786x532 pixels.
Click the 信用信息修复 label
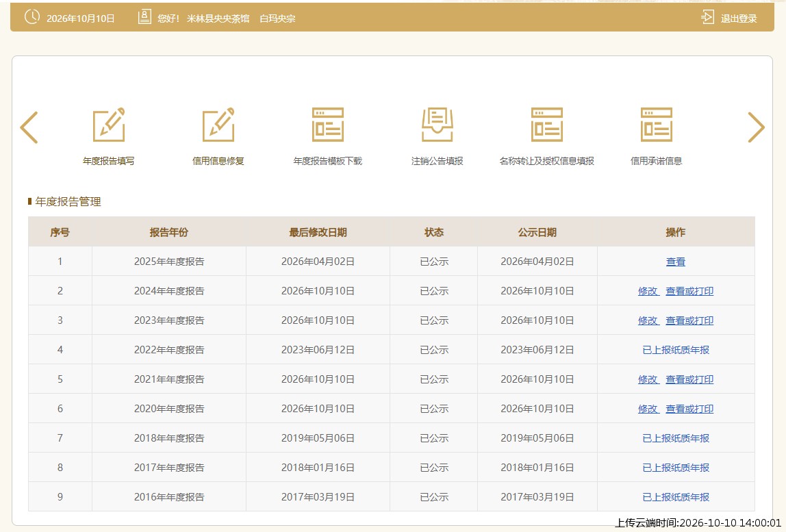pos(218,161)
